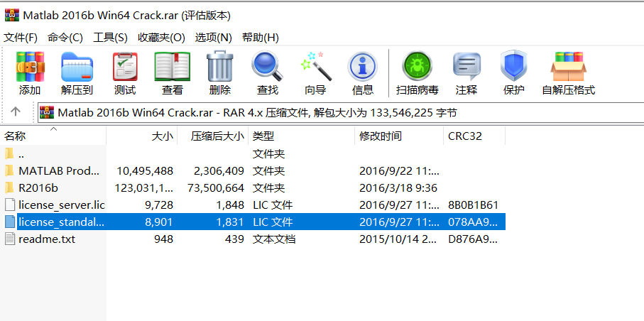
Task: Click the archive path address field
Action: (341, 112)
